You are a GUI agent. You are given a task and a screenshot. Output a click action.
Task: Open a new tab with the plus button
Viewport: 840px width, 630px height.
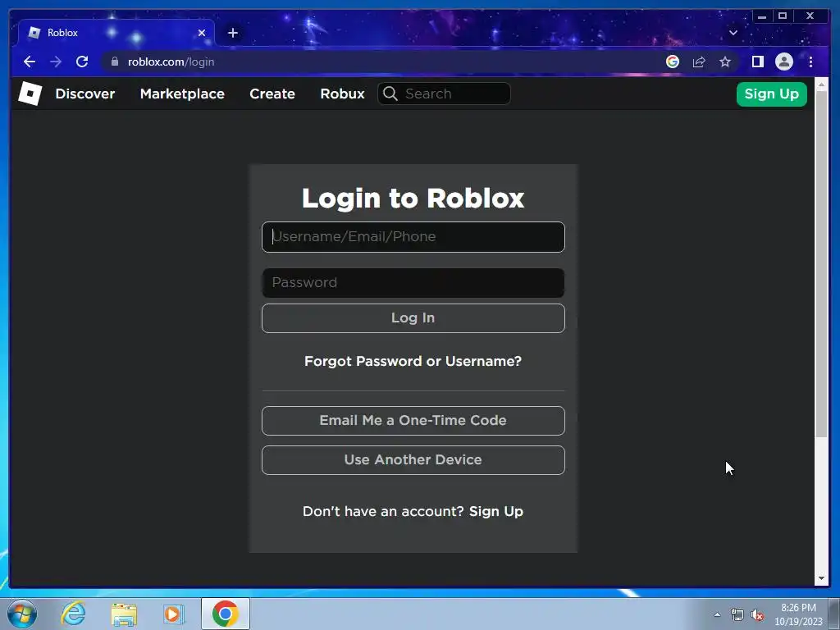pyautogui.click(x=232, y=33)
